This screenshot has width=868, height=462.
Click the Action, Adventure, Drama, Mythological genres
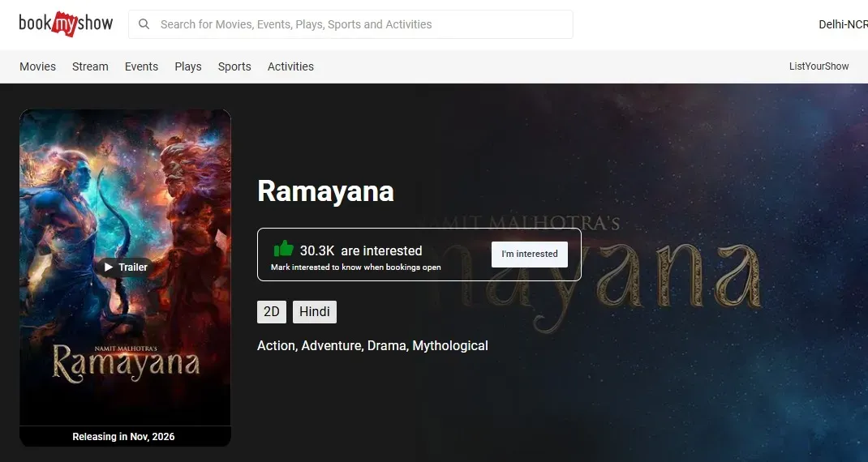pyautogui.click(x=372, y=346)
